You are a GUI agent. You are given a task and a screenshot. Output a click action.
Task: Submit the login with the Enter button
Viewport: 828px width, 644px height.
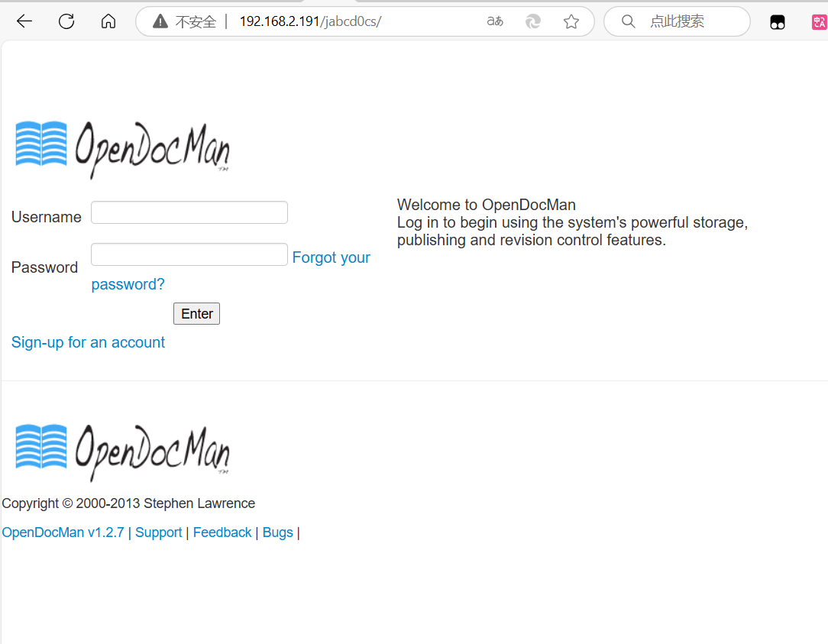pyautogui.click(x=196, y=314)
